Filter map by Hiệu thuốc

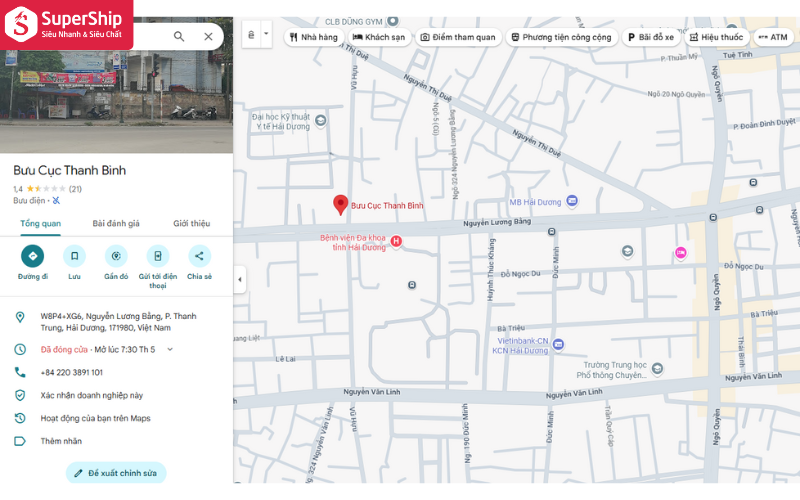click(716, 37)
